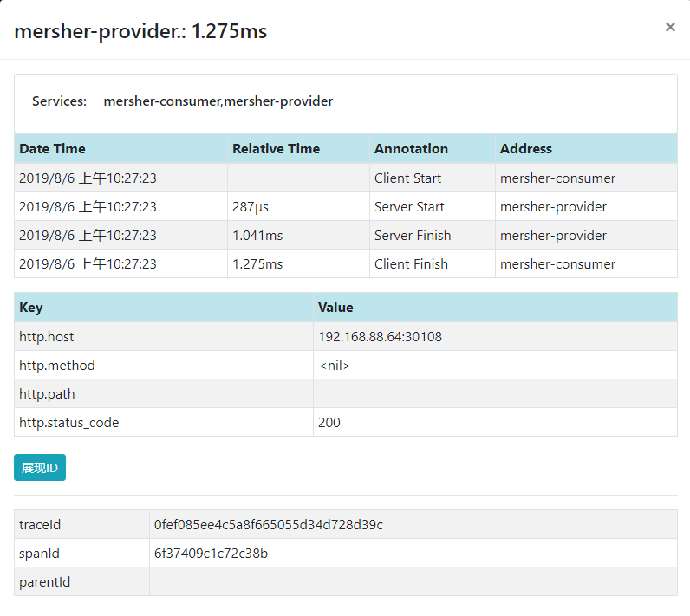Image resolution: width=690 pixels, height=616 pixels.
Task: Select the Server Start annotation cell
Action: click(x=409, y=207)
